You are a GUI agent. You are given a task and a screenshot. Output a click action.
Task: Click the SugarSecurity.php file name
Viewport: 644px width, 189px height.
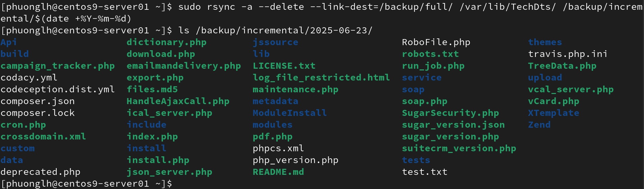tap(450, 113)
